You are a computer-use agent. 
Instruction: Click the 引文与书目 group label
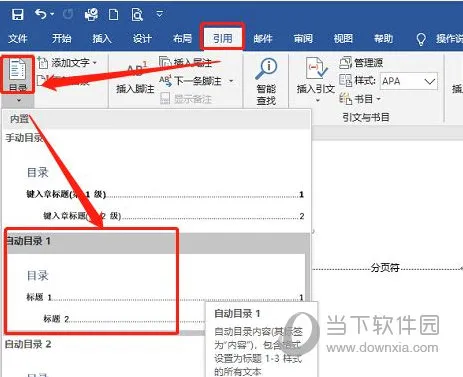(x=366, y=117)
